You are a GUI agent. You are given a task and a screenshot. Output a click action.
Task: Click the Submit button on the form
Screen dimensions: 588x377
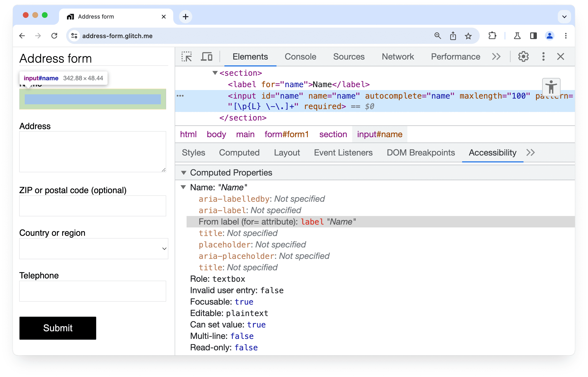[57, 328]
